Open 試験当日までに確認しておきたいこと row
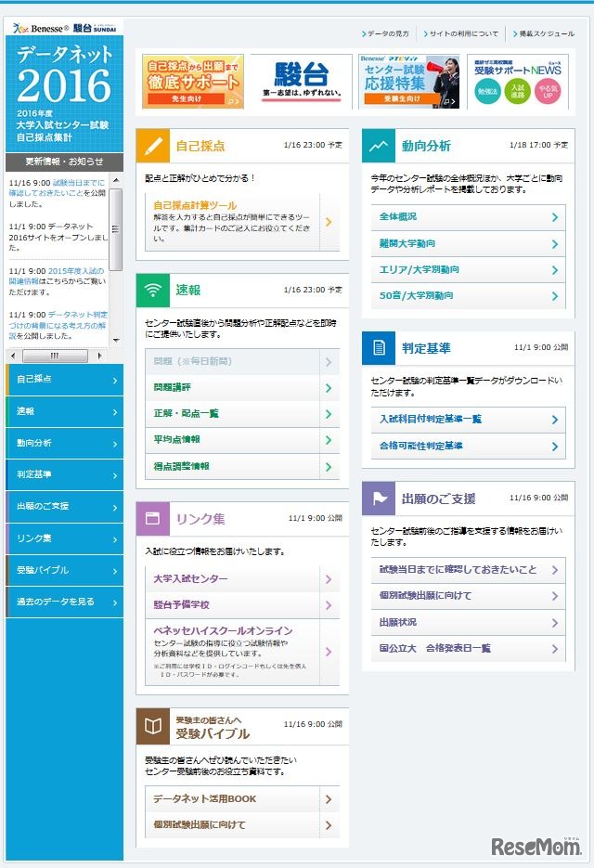Image resolution: width=594 pixels, height=868 pixels. (469, 570)
